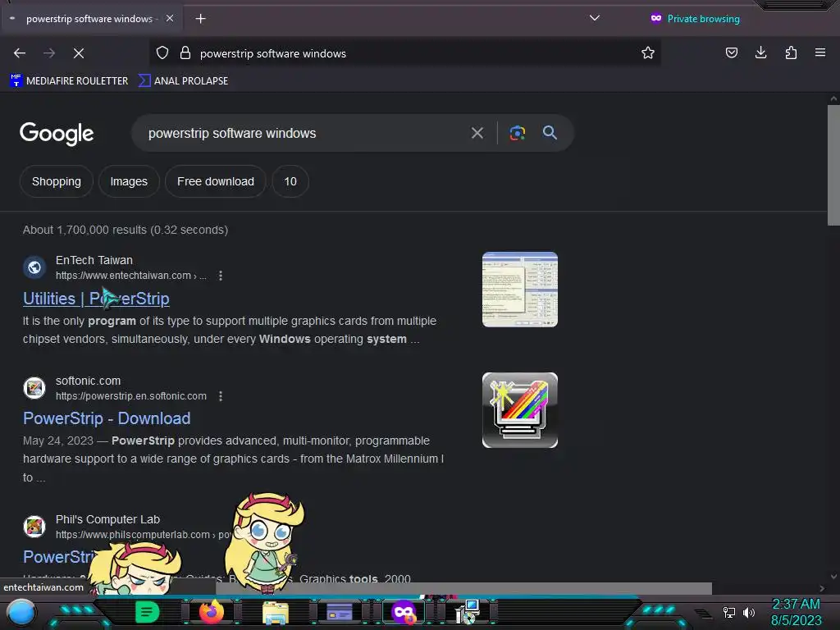The image size is (840, 630).
Task: Open the tracking protection shield
Action: [162, 53]
